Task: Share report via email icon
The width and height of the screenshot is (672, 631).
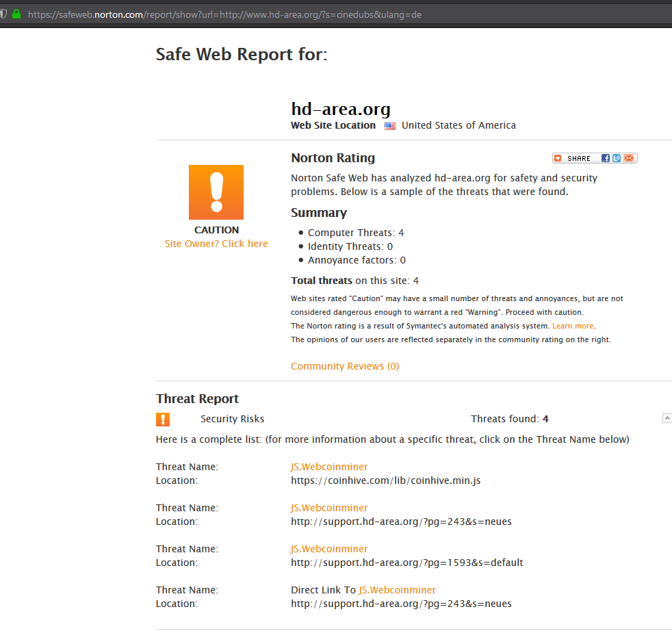Action: point(629,158)
